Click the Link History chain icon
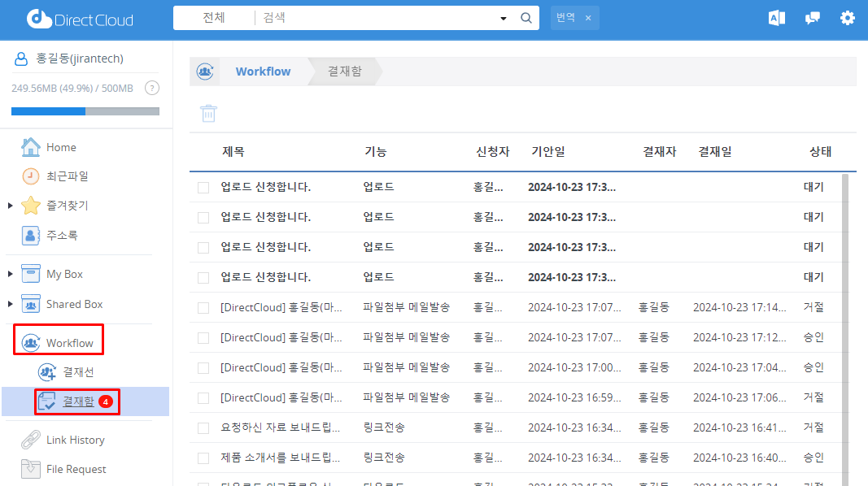868x486 pixels. click(31, 440)
